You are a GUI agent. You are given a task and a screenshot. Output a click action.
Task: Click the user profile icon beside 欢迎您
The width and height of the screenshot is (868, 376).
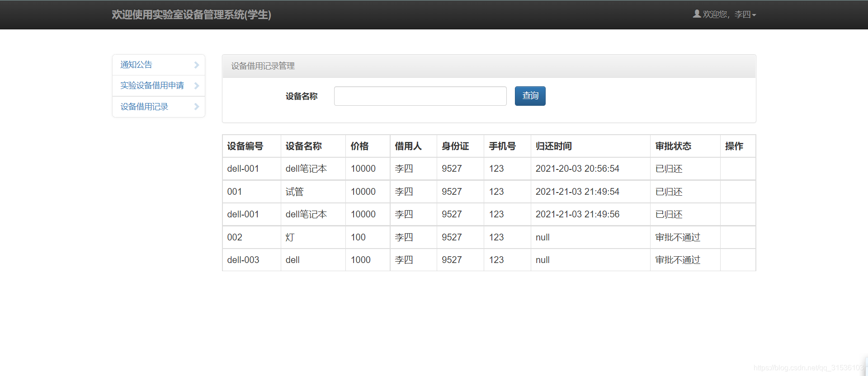pos(697,14)
